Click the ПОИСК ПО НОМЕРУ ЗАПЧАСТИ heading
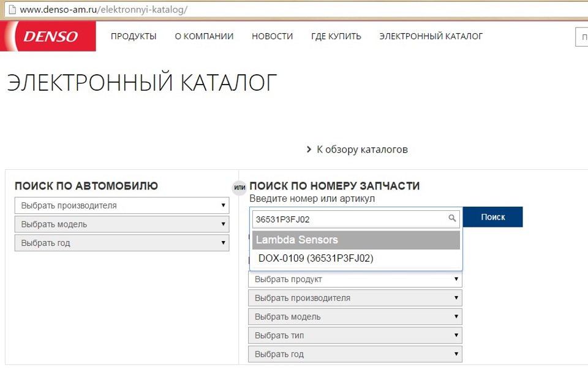 [334, 186]
